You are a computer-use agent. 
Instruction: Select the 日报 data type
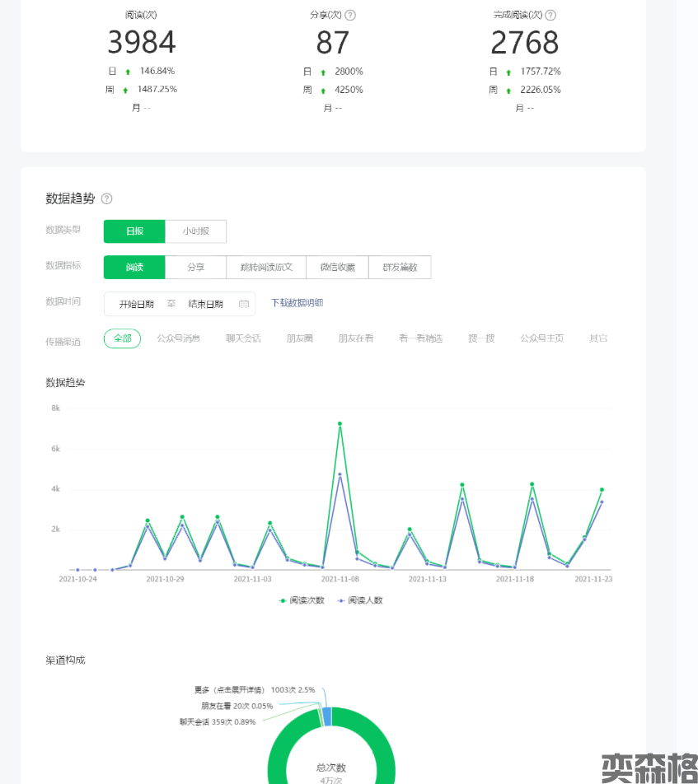(x=134, y=231)
